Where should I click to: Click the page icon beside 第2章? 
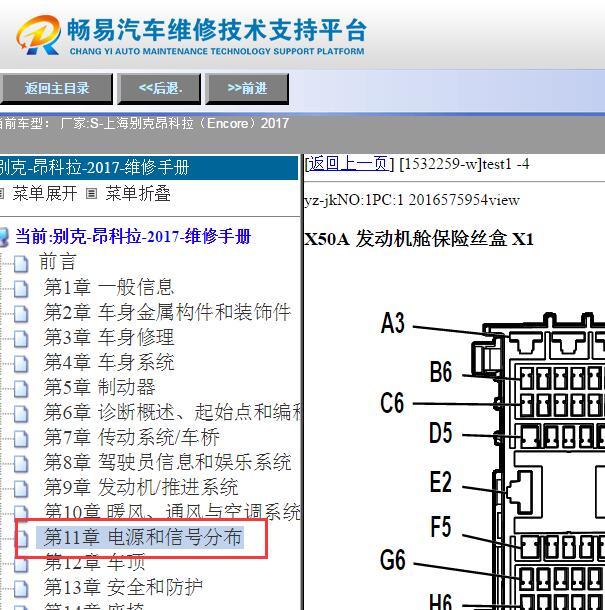tap(21, 314)
